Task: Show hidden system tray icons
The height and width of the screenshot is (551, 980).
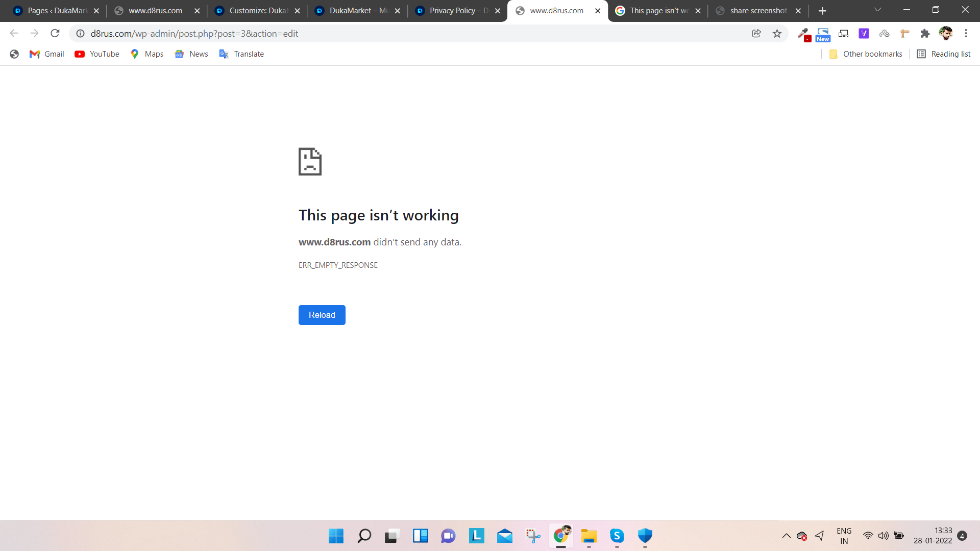Action: [x=786, y=536]
